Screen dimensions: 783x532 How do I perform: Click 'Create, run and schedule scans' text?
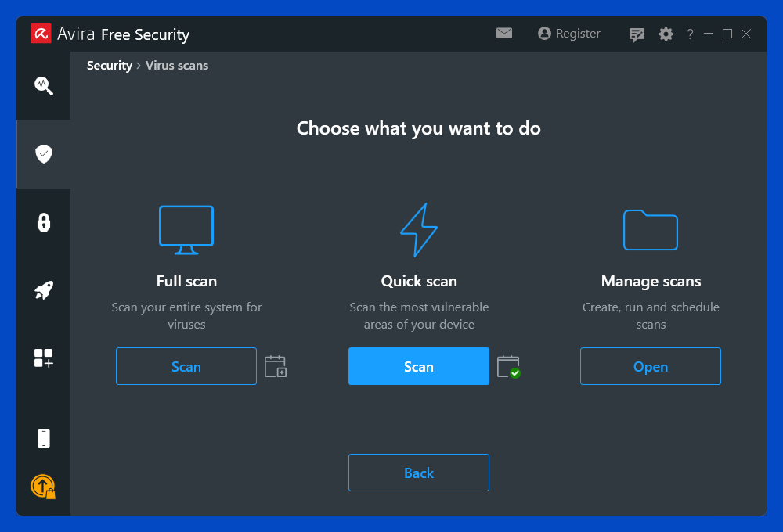[651, 315]
